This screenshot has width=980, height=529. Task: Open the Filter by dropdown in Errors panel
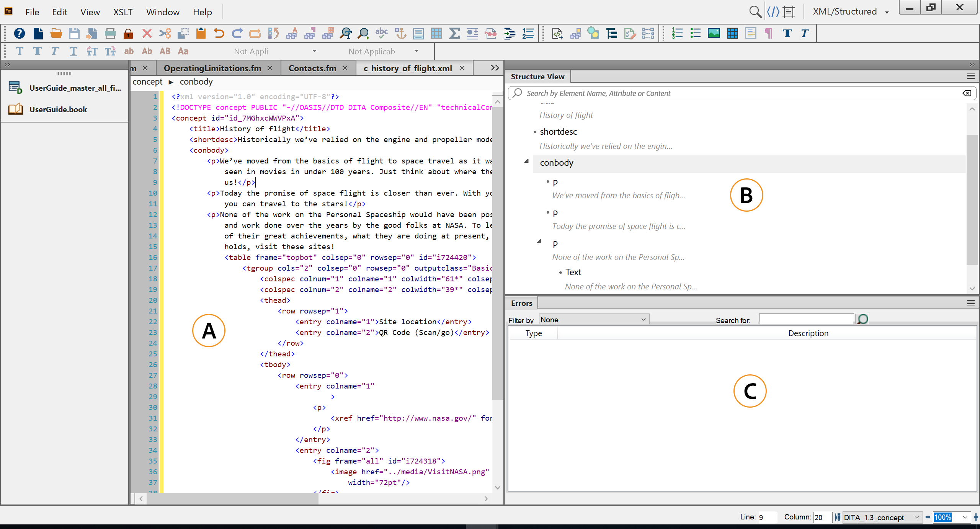593,320
